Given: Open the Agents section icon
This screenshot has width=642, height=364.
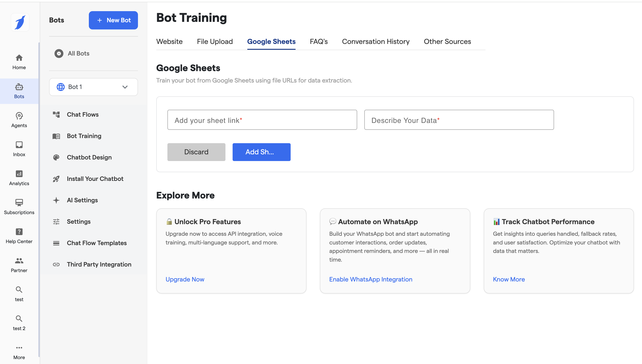Looking at the screenshot, I should 19,116.
